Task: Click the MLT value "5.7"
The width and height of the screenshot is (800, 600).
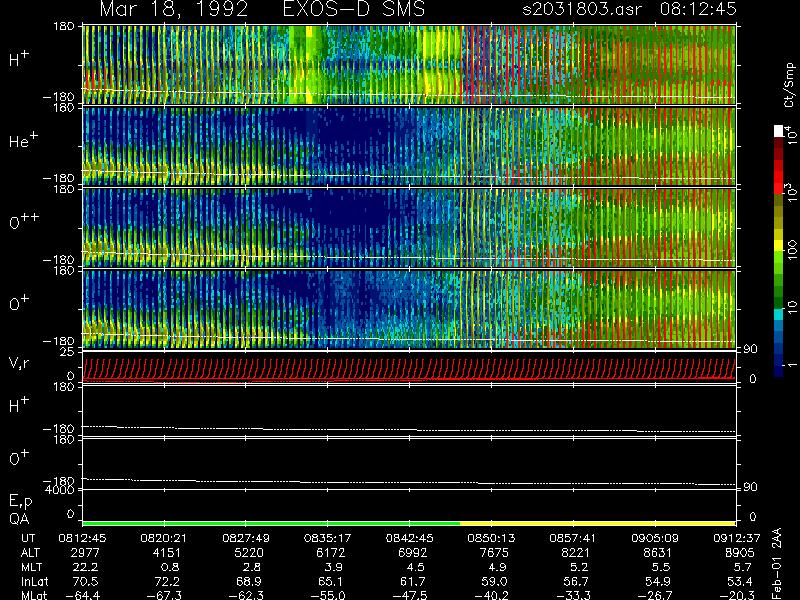Action: coord(742,567)
